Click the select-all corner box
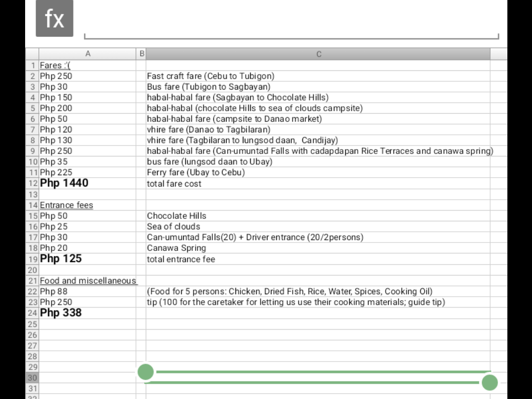Screen dimensions: 532x399 32,54
